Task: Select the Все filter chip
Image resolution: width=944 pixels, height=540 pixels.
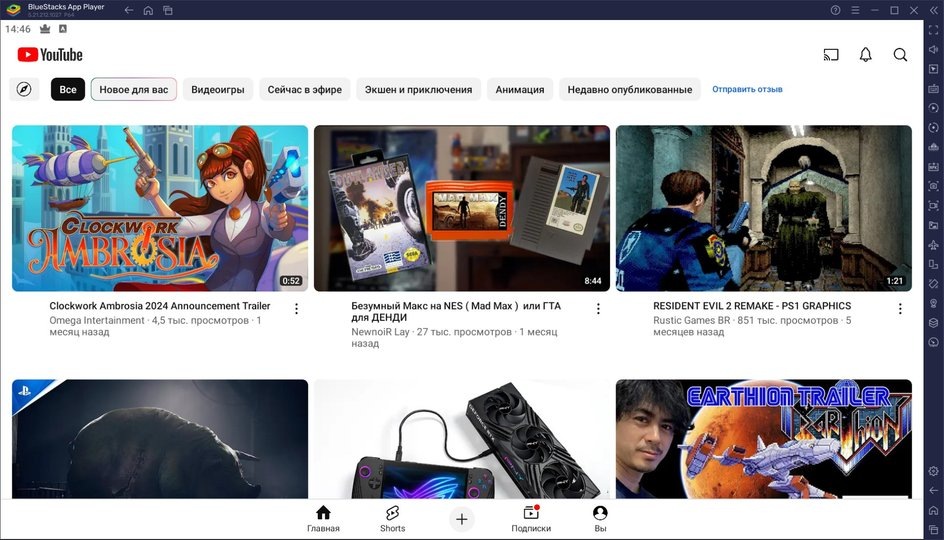Action: click(67, 89)
